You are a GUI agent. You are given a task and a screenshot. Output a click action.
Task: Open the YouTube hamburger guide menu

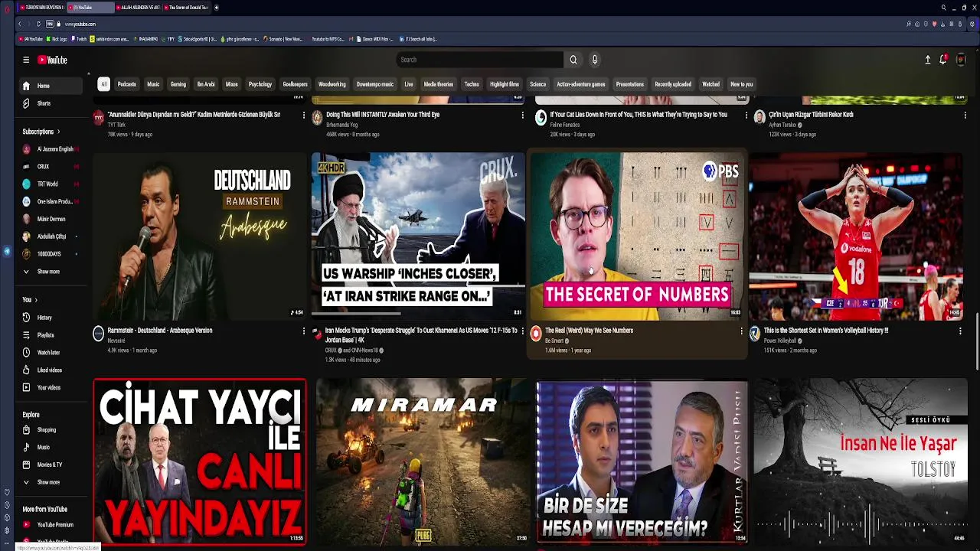pos(26,60)
